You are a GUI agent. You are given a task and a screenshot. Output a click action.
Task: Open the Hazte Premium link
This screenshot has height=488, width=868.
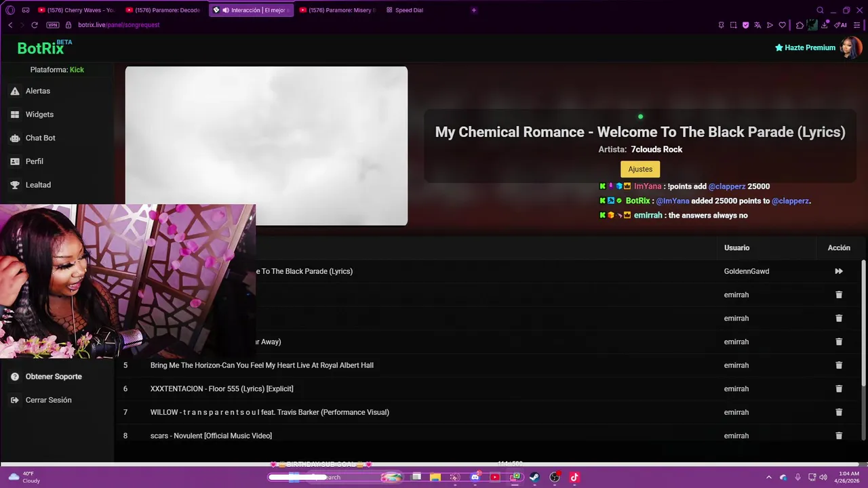point(805,47)
